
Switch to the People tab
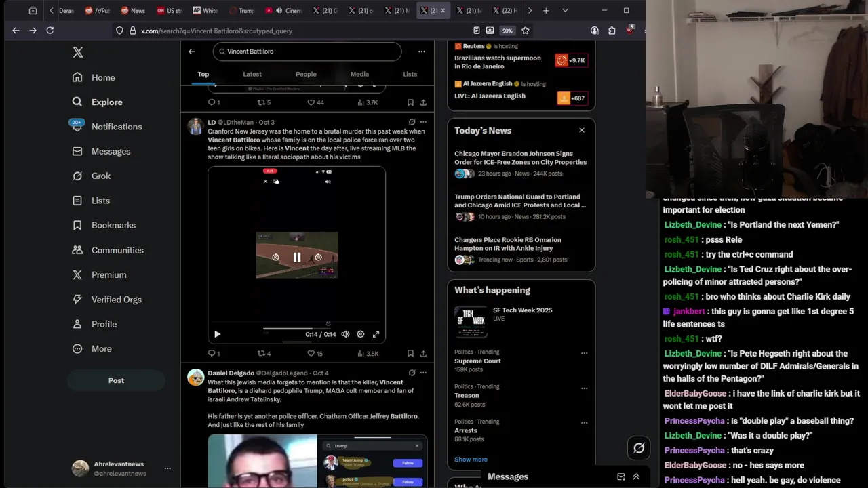(x=306, y=74)
